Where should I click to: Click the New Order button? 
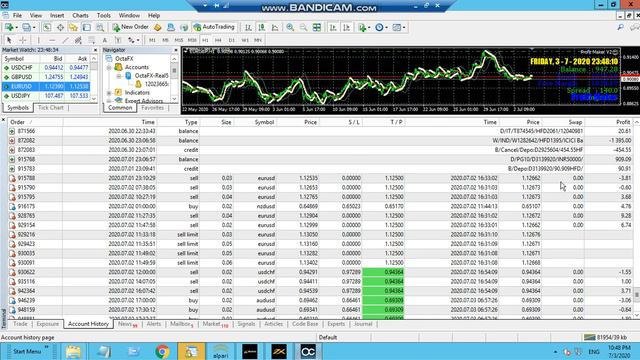click(x=130, y=27)
